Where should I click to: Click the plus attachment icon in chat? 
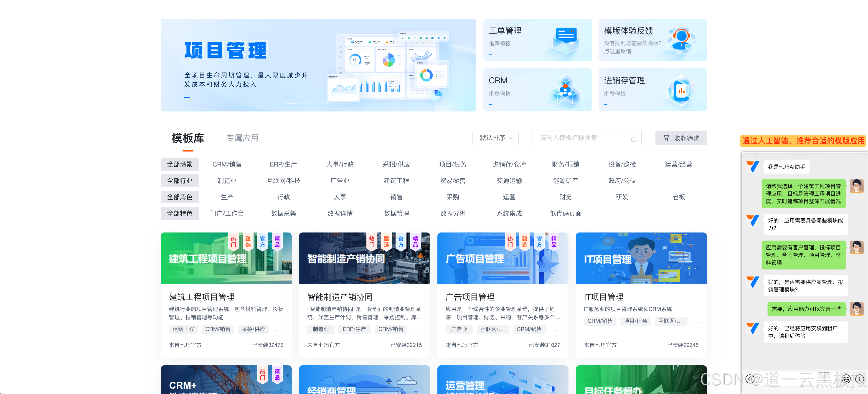(x=860, y=379)
